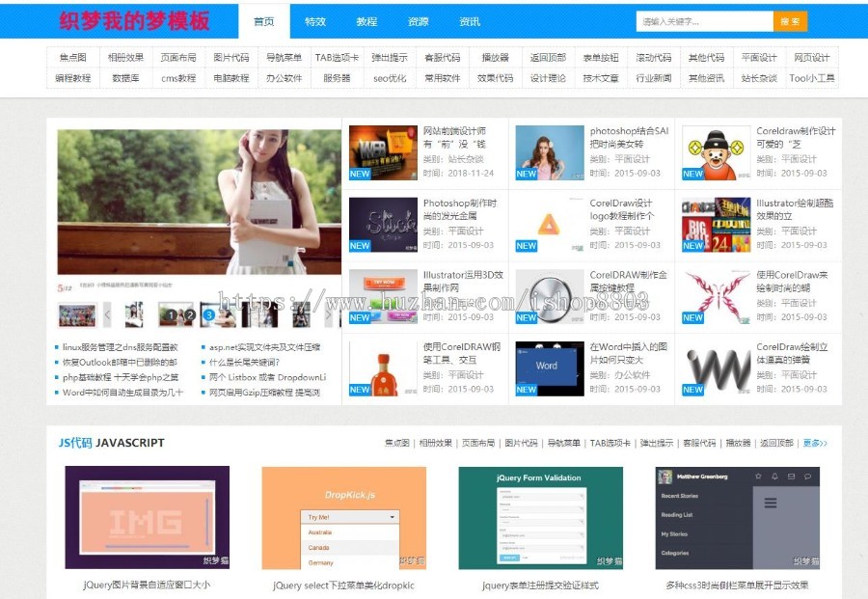Open the 恢复Outlook邮箱中已删除的邮 link
Screen dimensions: 868x599
click(120, 362)
